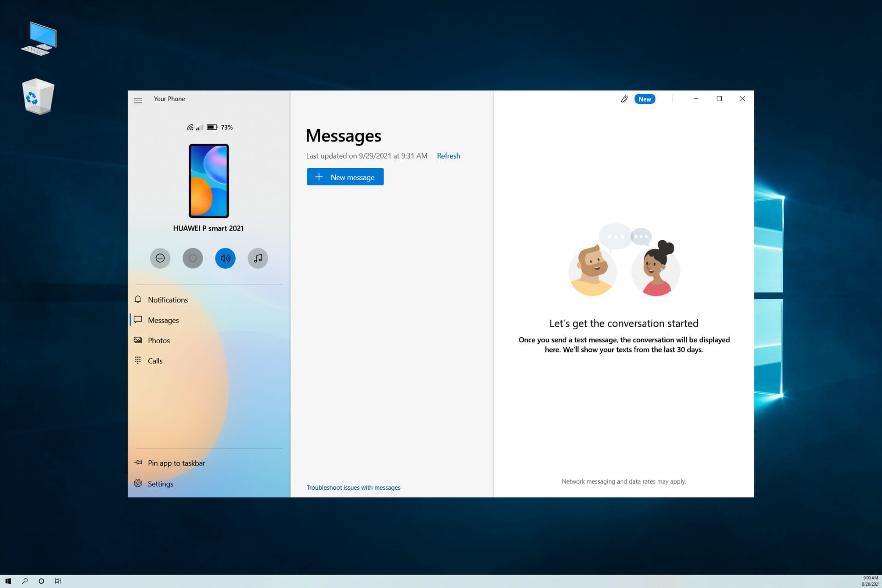882x588 pixels.
Task: Select This PC desktop icon
Action: (x=39, y=39)
